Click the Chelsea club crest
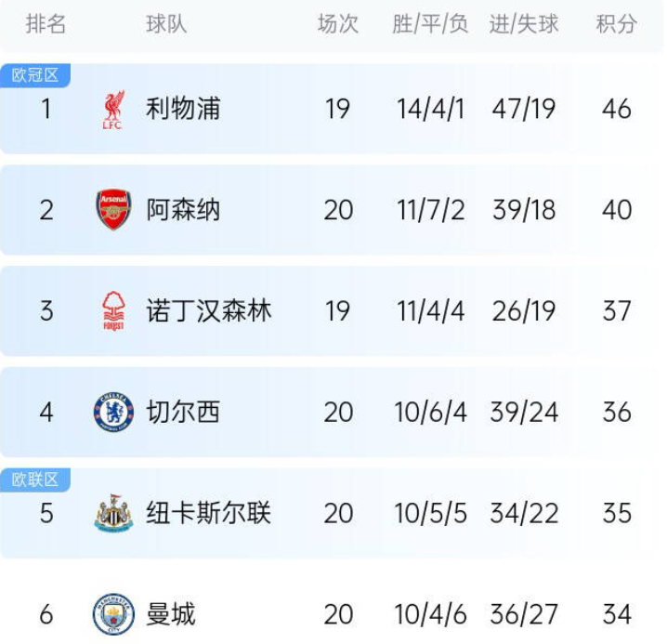The width and height of the screenshot is (667, 644). click(x=113, y=412)
